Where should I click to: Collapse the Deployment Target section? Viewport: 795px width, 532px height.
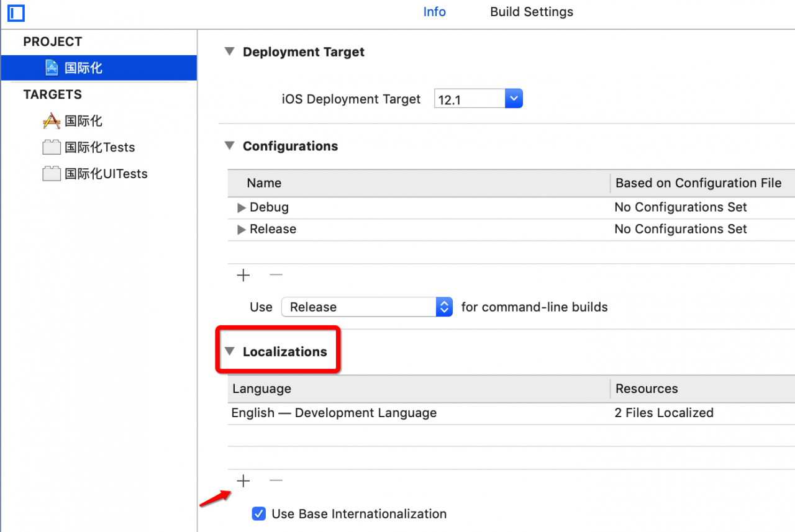[230, 52]
